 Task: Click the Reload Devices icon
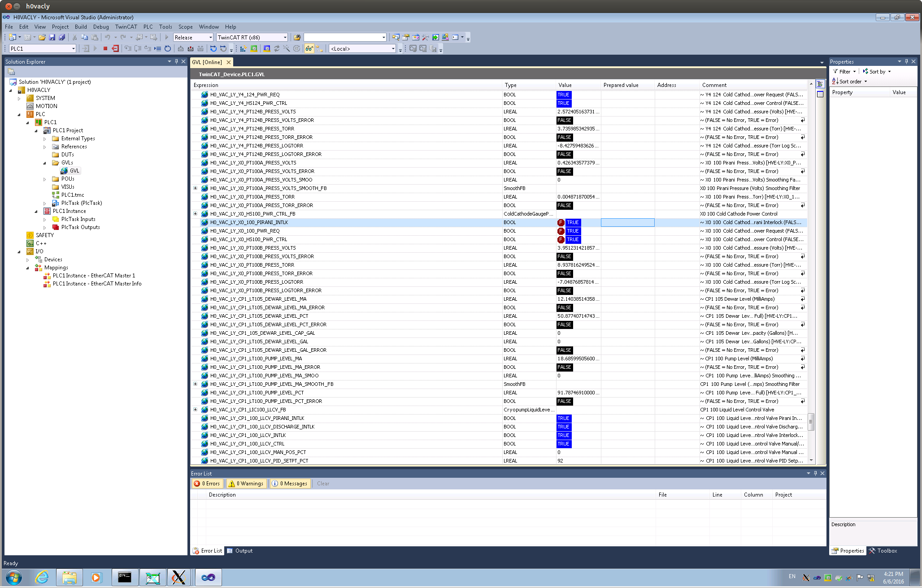(x=277, y=49)
